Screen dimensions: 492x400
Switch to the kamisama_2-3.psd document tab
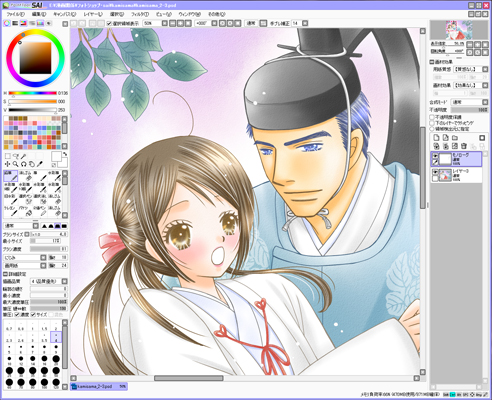click(x=99, y=387)
